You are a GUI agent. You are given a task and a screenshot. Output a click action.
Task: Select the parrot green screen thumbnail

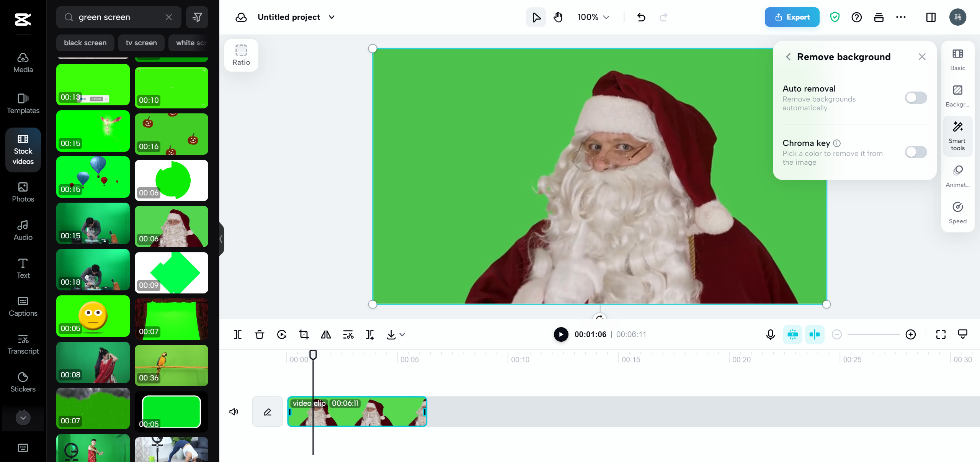coord(171,364)
